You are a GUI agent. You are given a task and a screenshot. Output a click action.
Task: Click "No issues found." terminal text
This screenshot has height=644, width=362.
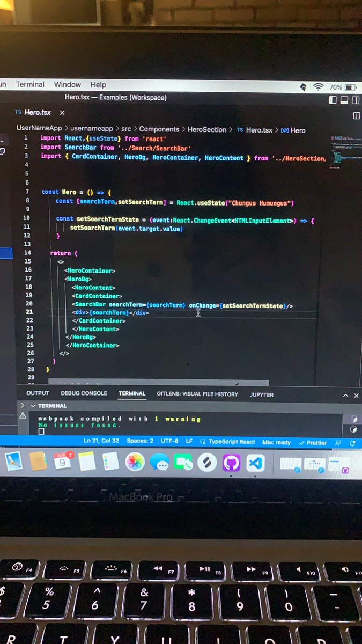79,425
